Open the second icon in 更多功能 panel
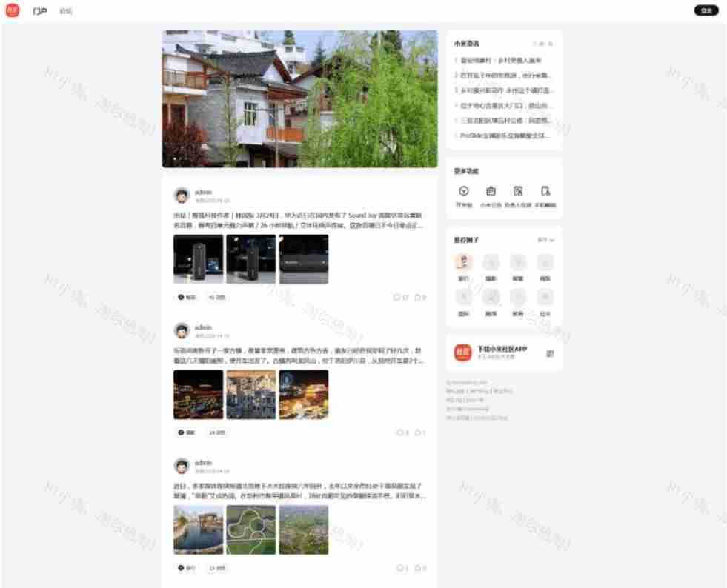 491,191
